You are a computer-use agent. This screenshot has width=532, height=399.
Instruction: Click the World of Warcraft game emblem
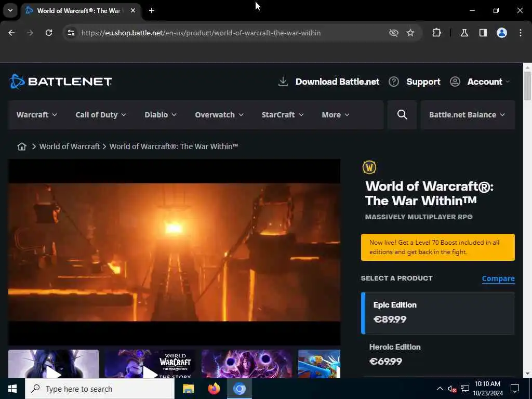click(369, 167)
